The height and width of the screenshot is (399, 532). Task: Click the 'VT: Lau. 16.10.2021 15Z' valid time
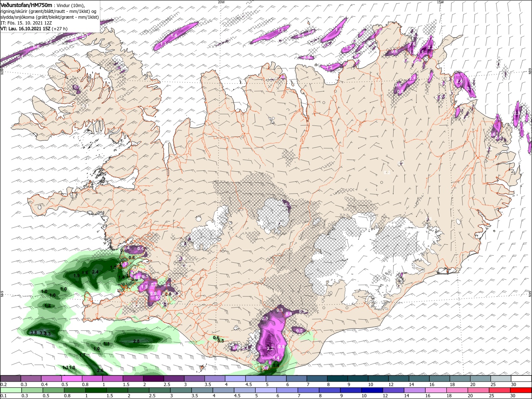point(25,29)
